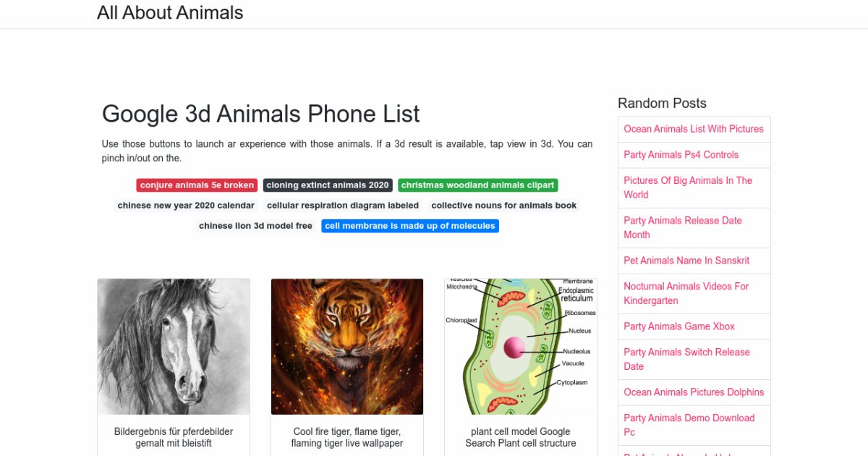868x456 pixels.
Task: Select 'cellular respiration diagram labeled' tag
Action: point(343,206)
